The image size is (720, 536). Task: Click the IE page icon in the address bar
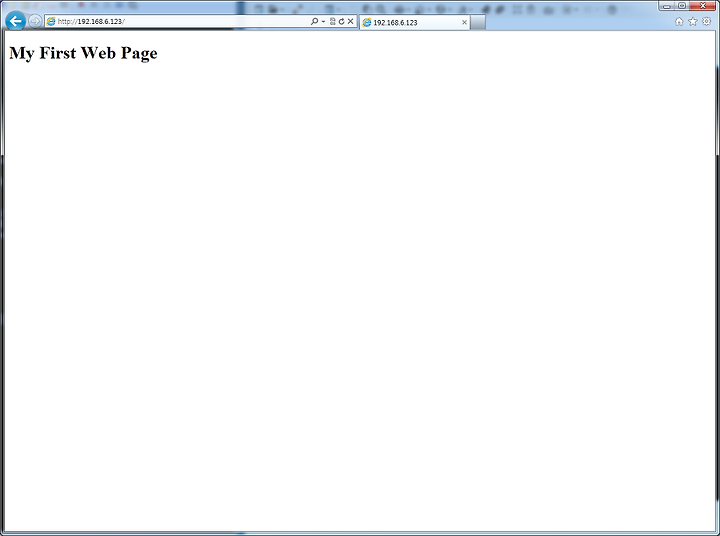coord(51,22)
